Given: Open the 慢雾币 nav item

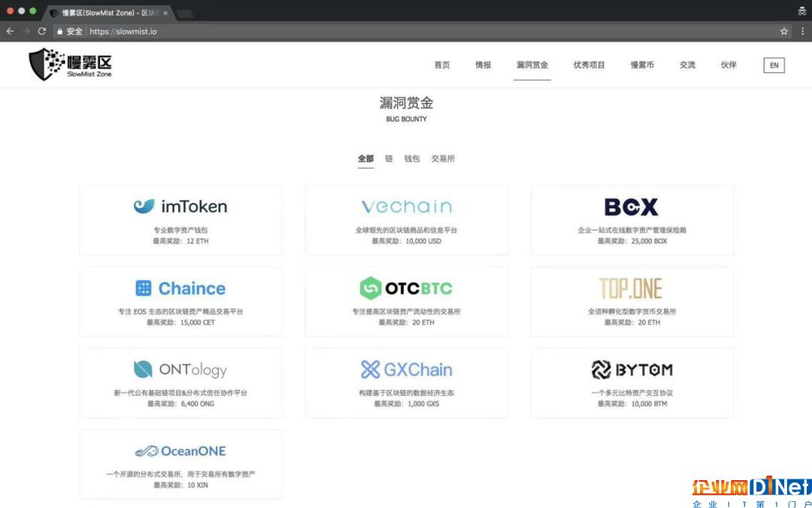Looking at the screenshot, I should (x=642, y=65).
